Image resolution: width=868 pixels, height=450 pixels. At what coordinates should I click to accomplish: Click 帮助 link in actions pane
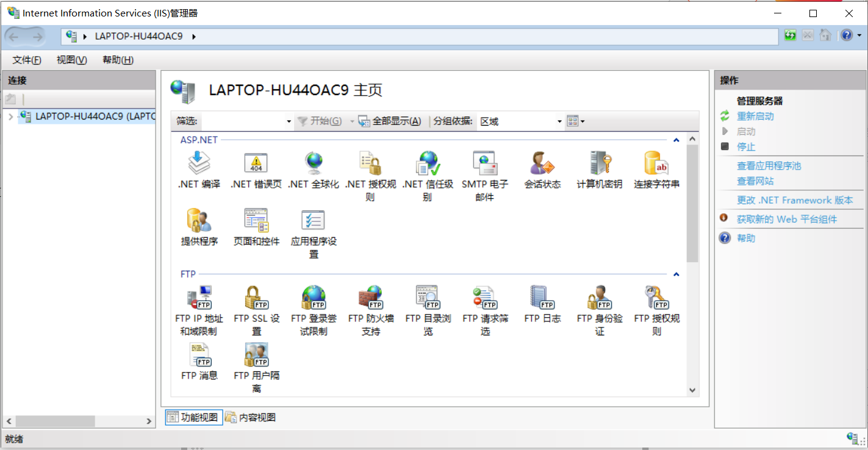pyautogui.click(x=746, y=238)
